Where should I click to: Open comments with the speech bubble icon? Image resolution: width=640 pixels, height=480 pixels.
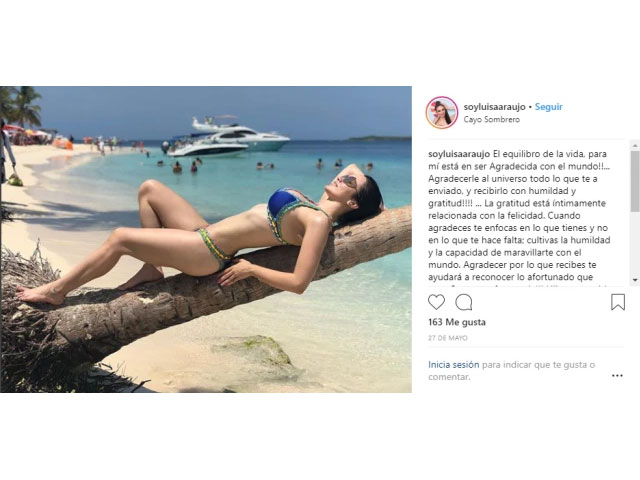464,302
